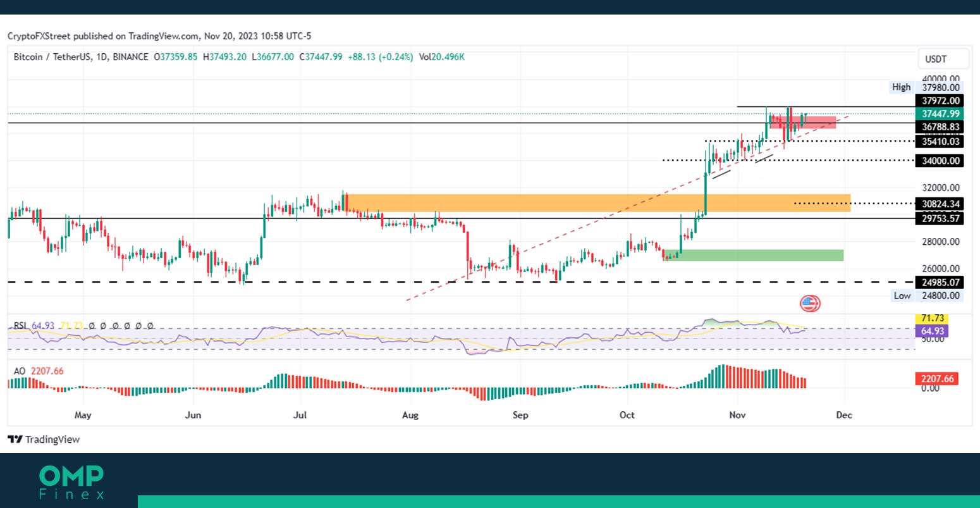The image size is (980, 508).
Task: Click the RSI indicator legend label
Action: pyautogui.click(x=21, y=326)
